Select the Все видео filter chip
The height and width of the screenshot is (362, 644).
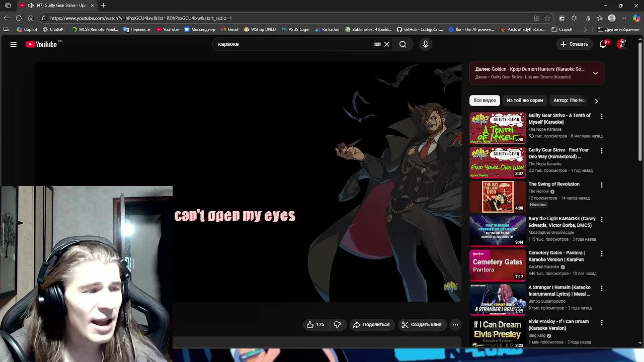[x=485, y=101]
